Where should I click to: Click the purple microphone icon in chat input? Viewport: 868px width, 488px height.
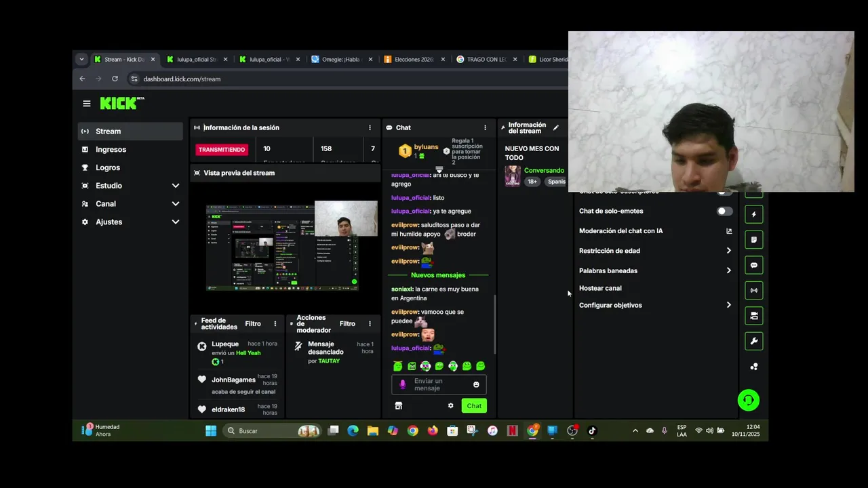(402, 384)
